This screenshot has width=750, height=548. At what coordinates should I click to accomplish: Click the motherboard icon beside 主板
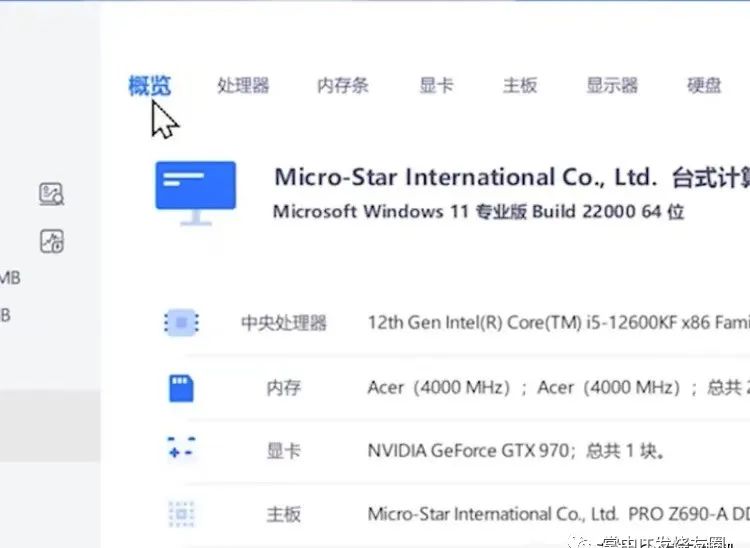[181, 514]
